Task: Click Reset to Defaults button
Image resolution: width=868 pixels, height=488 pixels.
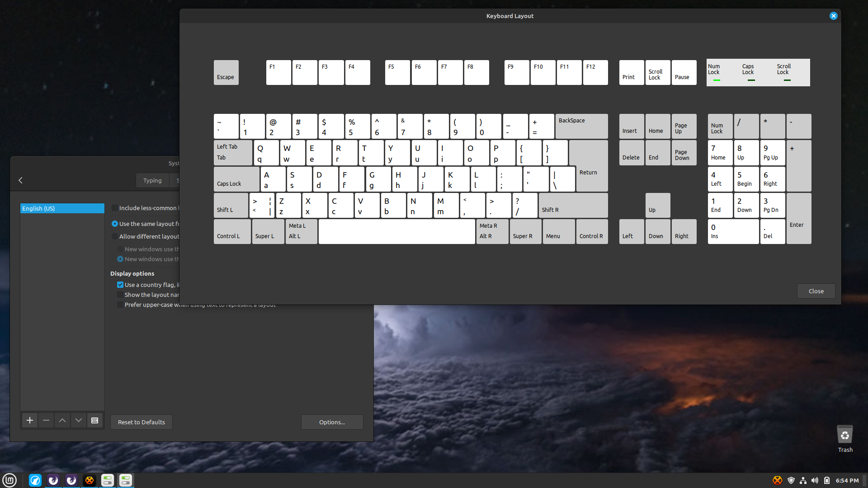Action: 142,422
